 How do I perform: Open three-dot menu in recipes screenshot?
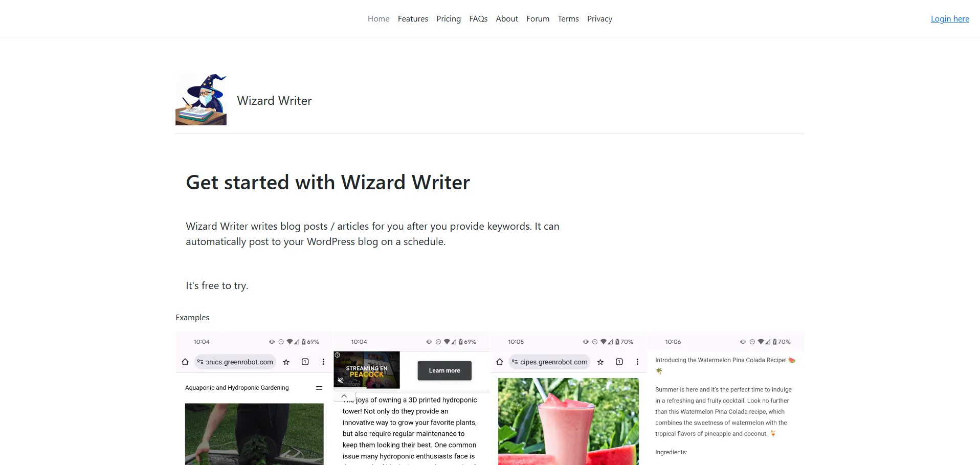pyautogui.click(x=637, y=362)
